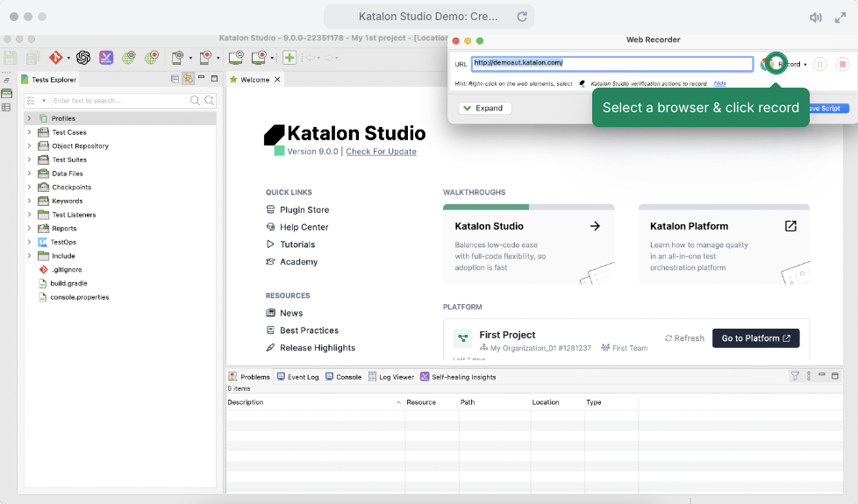
Task: Expand the Profiles tree node
Action: pos(29,118)
